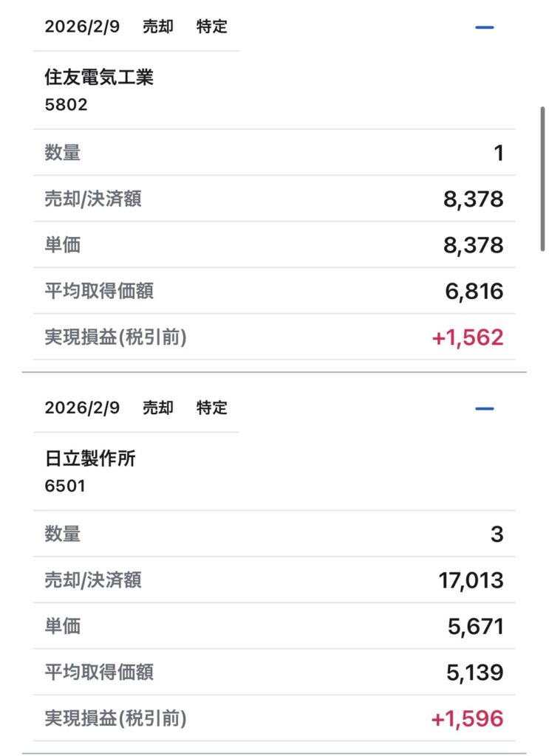Image resolution: width=549 pixels, height=756 pixels.
Task: Collapse the 日立製作所 sale record
Action: click(x=484, y=408)
